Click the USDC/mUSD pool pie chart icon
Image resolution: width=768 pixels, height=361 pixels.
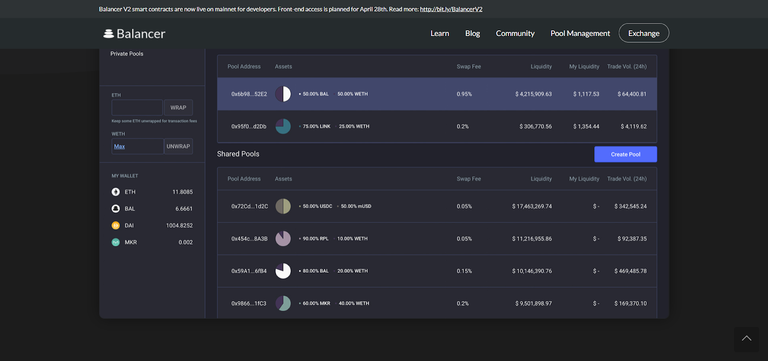(283, 206)
